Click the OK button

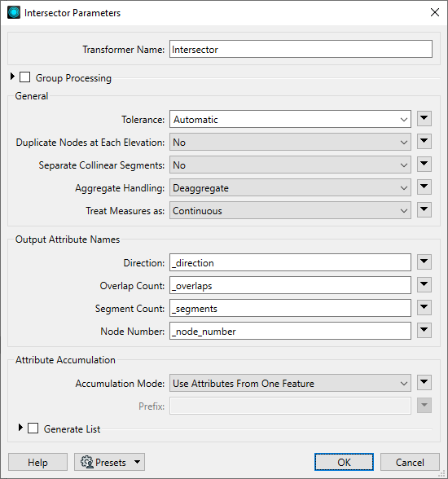344,462
